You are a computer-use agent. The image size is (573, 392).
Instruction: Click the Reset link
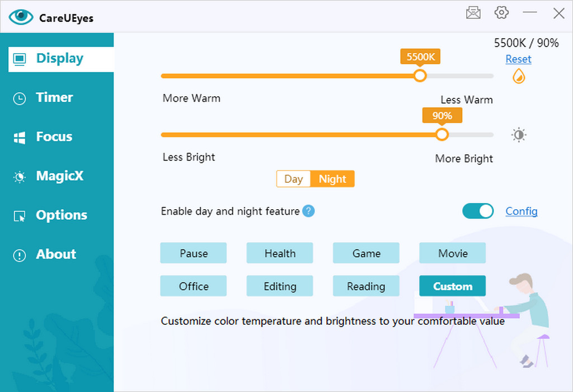(518, 59)
